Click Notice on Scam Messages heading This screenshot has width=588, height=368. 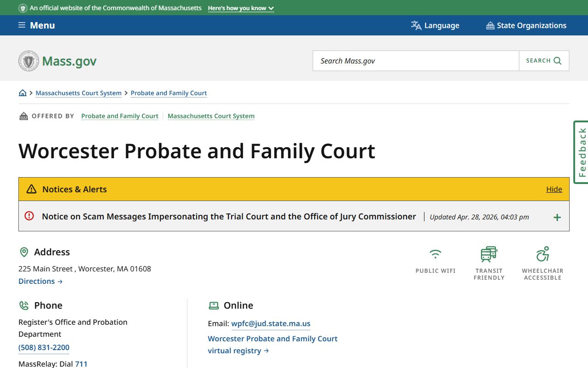[229, 216]
